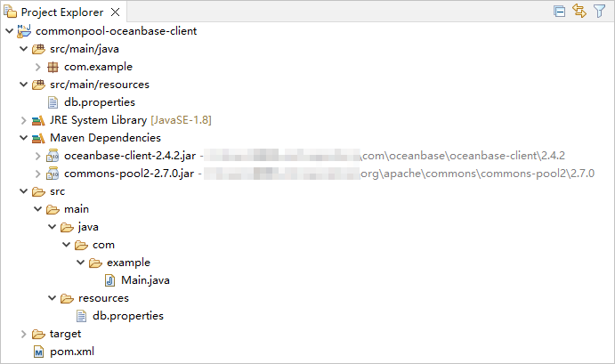The height and width of the screenshot is (364, 615).
Task: Click the Collapse All toolbar icon
Action: click(x=560, y=12)
